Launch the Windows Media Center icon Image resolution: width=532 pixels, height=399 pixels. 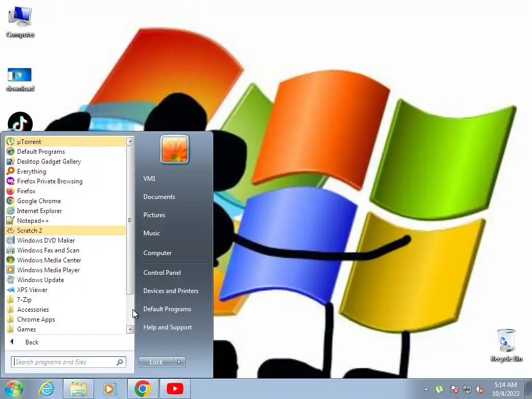(x=10, y=260)
